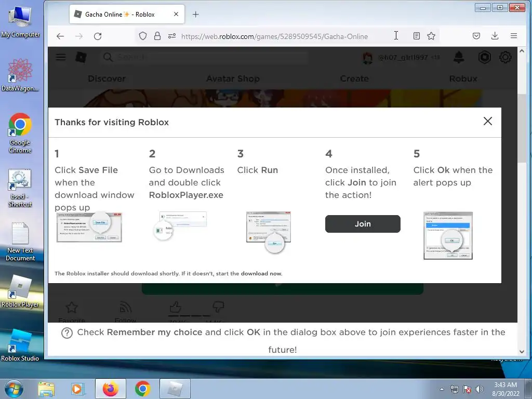Click the Follow feed icon
The image size is (532, 399).
(x=126, y=308)
